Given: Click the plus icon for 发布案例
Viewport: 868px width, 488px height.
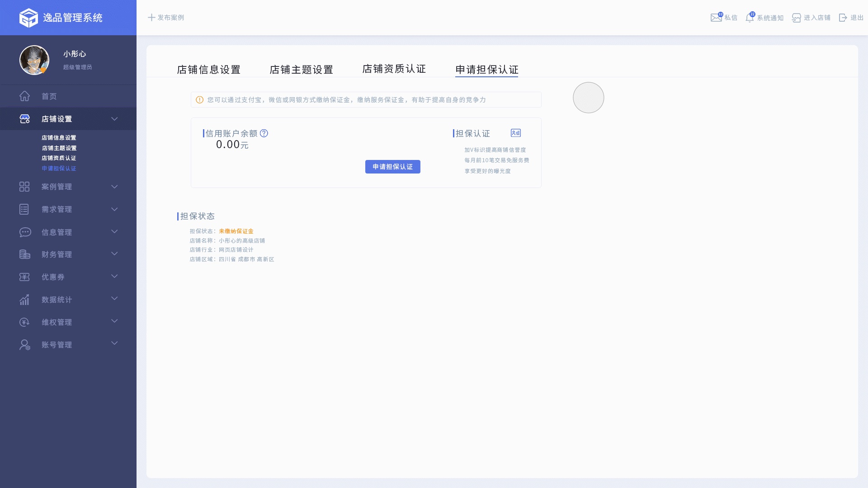Looking at the screenshot, I should tap(151, 18).
